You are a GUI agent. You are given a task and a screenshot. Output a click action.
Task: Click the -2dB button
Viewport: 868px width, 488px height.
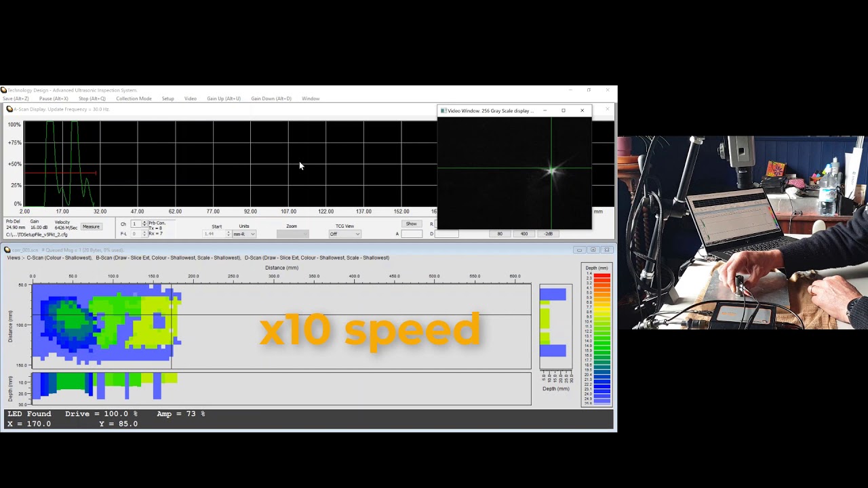549,234
